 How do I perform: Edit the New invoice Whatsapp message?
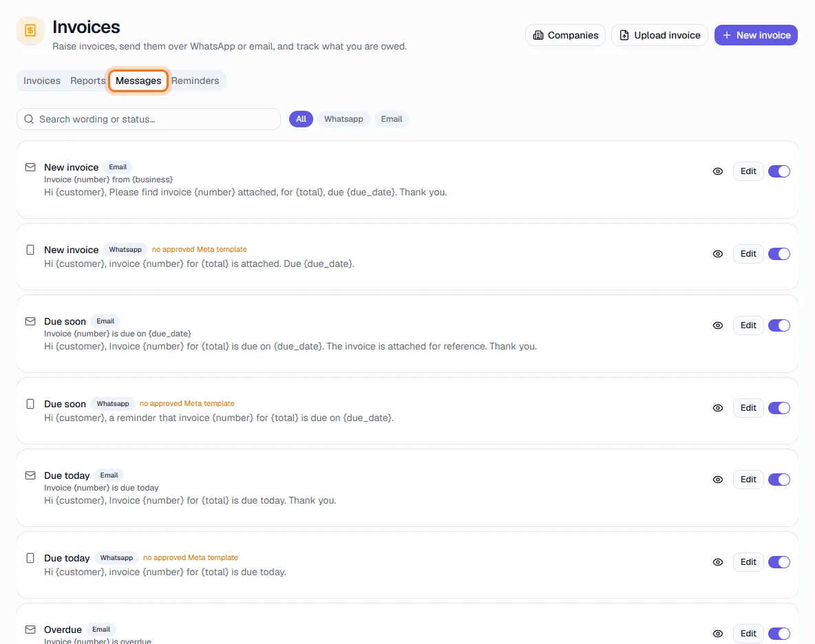[x=748, y=254]
